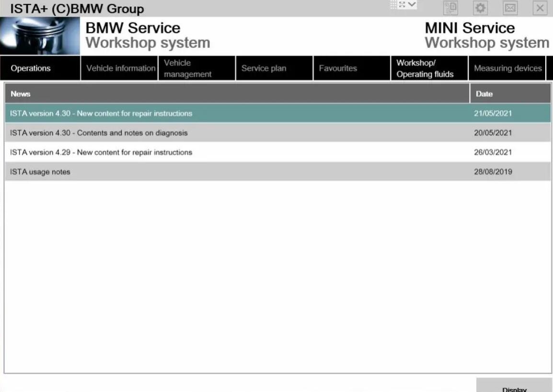The height and width of the screenshot is (392, 553).
Task: Click the date 26/03/2021
Action: pos(493,152)
